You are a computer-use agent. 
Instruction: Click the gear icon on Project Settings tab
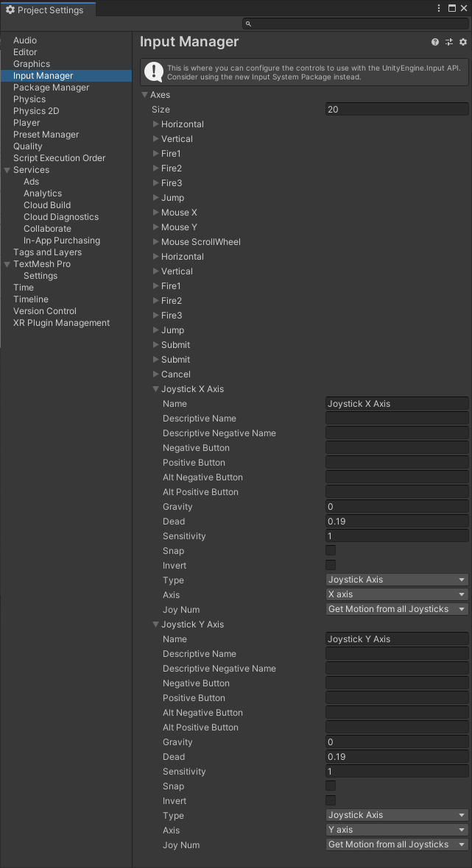pos(10,10)
